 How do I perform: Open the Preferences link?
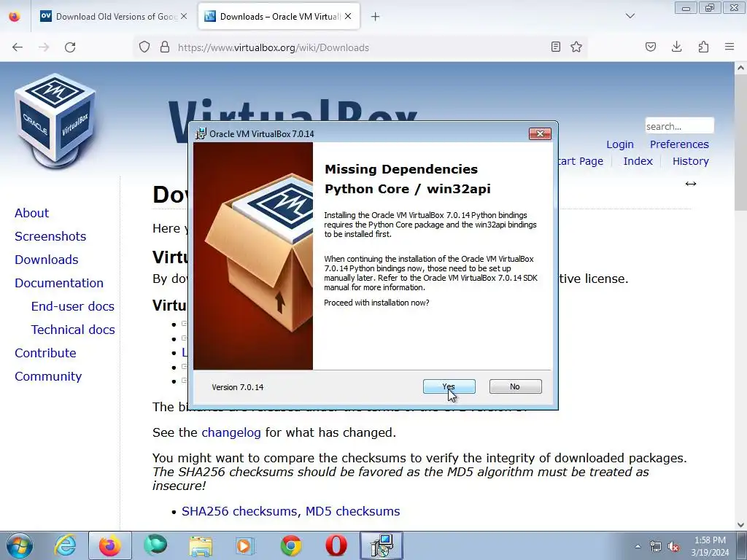pos(679,144)
